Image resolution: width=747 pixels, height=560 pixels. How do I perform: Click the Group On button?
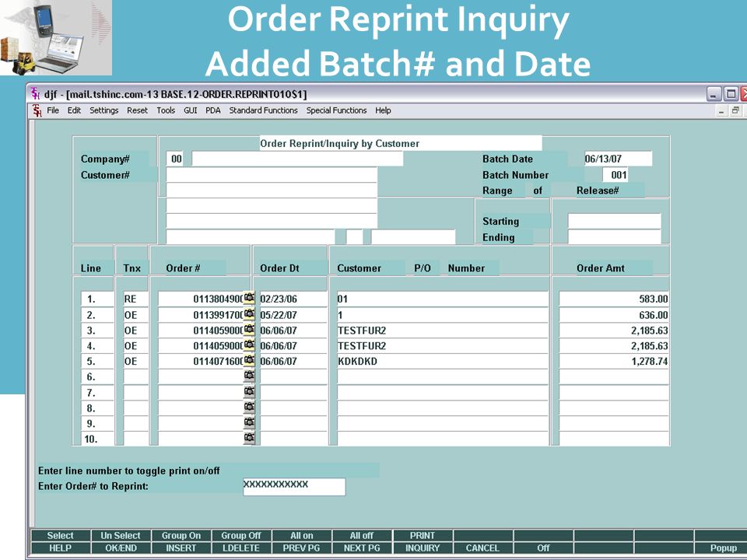pos(181,536)
